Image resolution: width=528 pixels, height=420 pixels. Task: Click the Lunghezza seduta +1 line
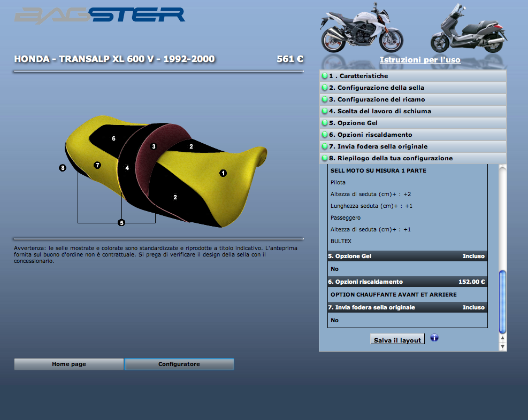[x=371, y=206]
